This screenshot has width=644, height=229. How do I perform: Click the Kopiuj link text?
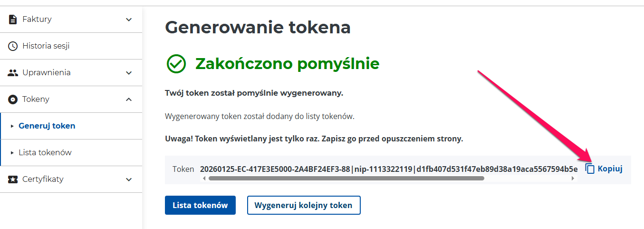(x=610, y=169)
